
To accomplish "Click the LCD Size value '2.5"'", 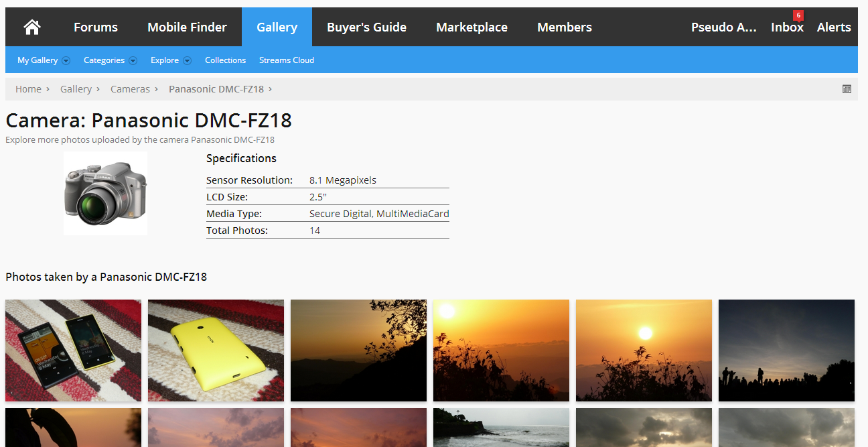I will (318, 197).
